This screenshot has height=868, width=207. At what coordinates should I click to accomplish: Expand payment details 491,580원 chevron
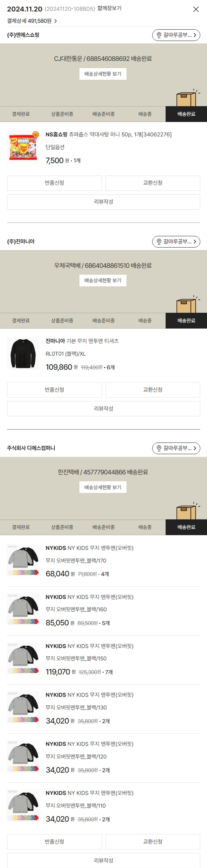[x=56, y=21]
